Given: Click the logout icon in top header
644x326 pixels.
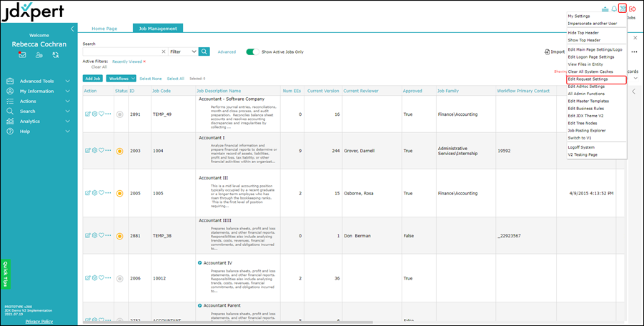Looking at the screenshot, I should point(633,9).
